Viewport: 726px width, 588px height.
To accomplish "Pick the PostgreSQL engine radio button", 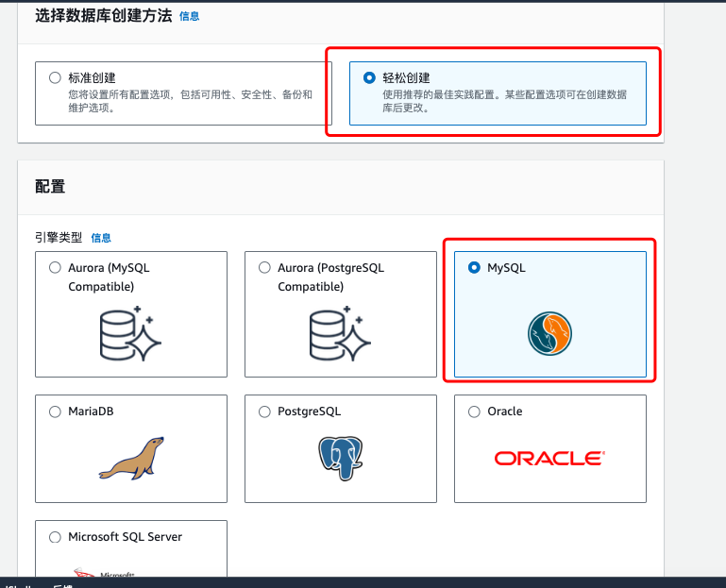I will tap(264, 412).
